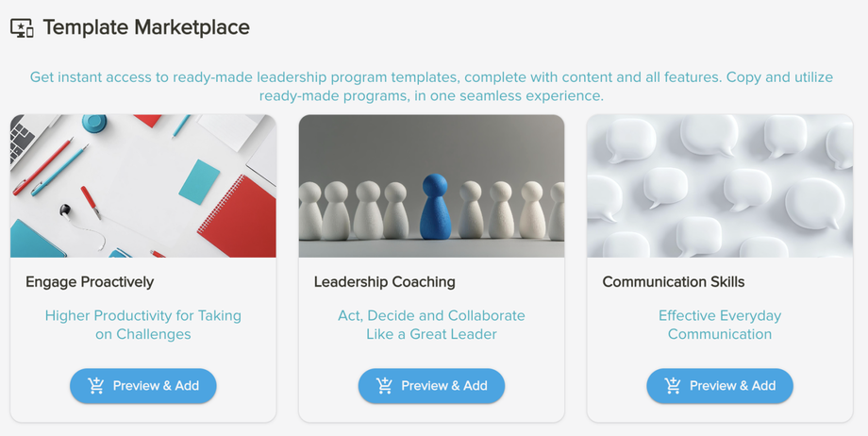The width and height of the screenshot is (868, 436).
Task: Click the marketplace description paragraph
Action: (432, 86)
